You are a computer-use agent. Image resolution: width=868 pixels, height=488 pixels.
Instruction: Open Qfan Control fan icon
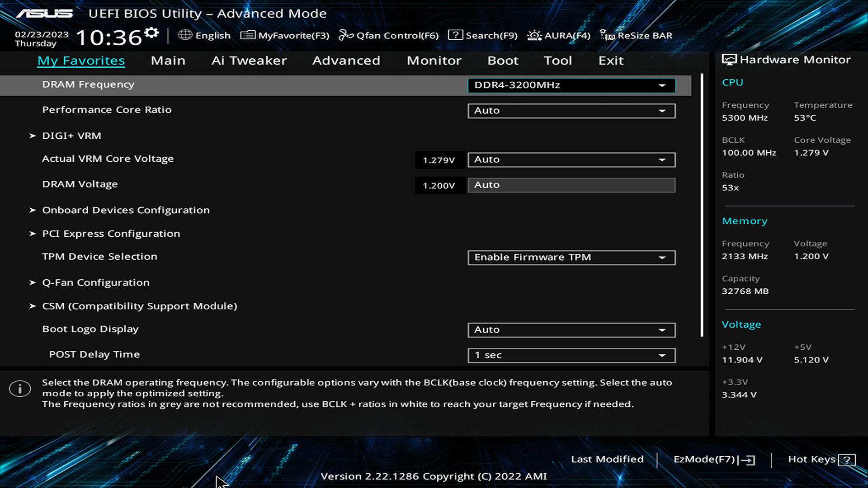point(346,35)
